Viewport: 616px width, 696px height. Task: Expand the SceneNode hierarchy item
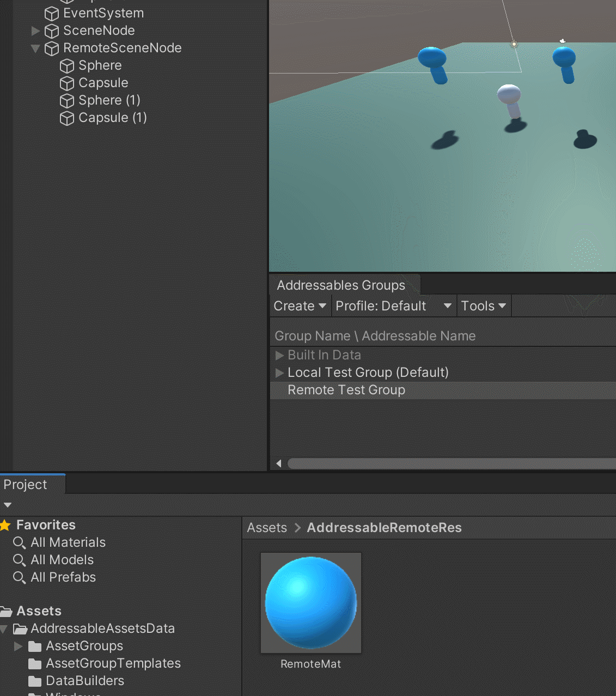click(x=35, y=30)
